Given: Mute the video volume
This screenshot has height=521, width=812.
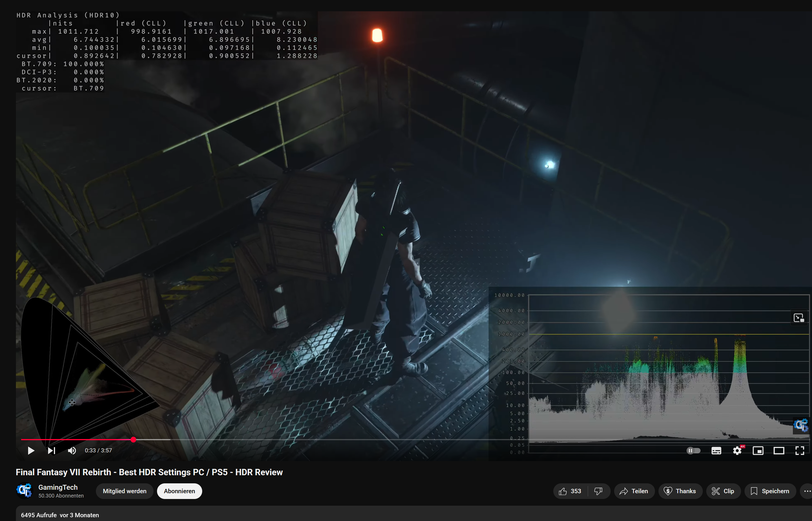Looking at the screenshot, I should (x=72, y=450).
